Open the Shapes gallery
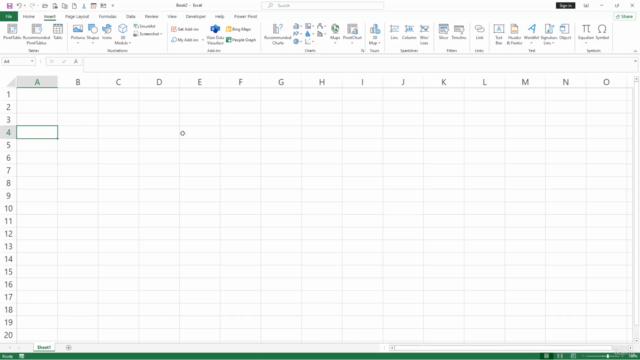640x360 pixels. coord(93,33)
